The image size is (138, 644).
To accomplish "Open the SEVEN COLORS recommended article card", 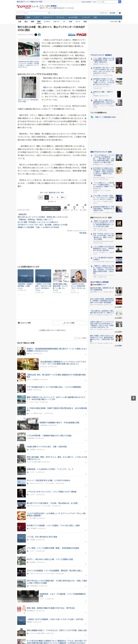I will point(78,281).
